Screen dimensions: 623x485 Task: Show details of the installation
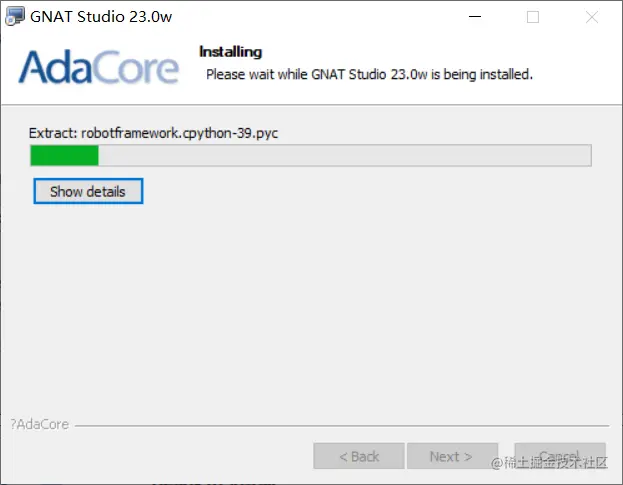(88, 191)
